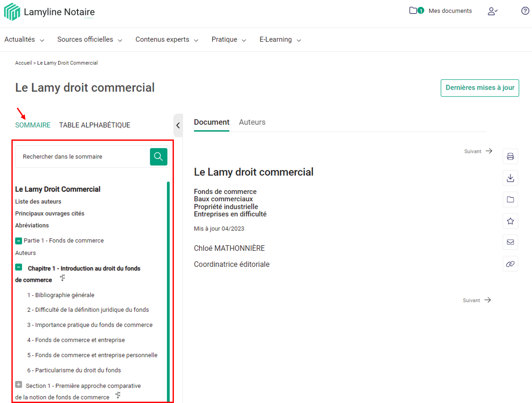Collapse Partie 1 - Fonds de commerce

(x=18, y=240)
